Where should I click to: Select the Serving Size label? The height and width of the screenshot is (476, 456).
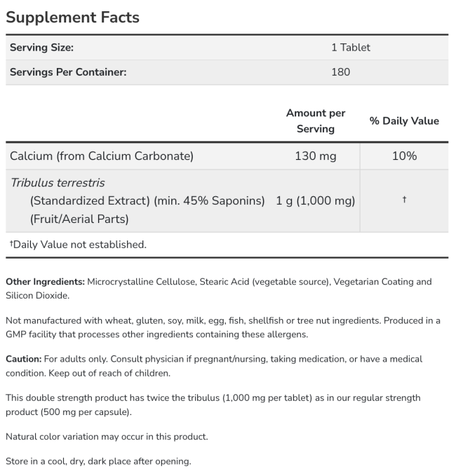coord(41,48)
